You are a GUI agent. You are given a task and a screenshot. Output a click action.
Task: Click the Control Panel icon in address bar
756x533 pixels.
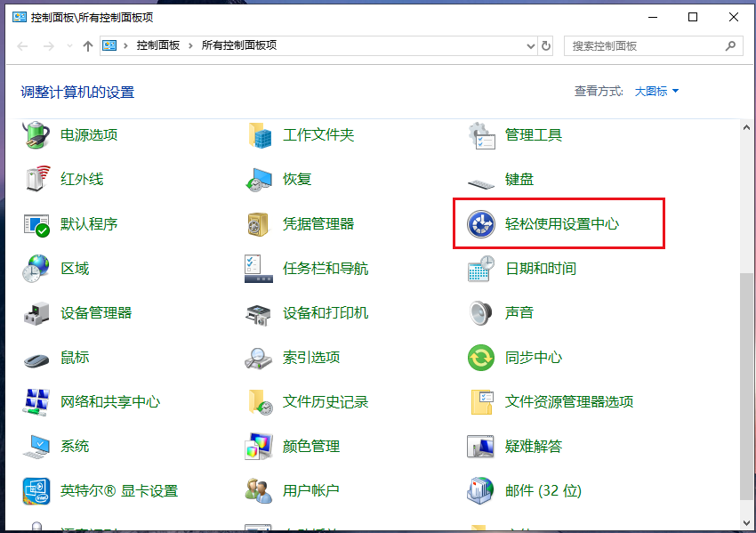click(110, 45)
